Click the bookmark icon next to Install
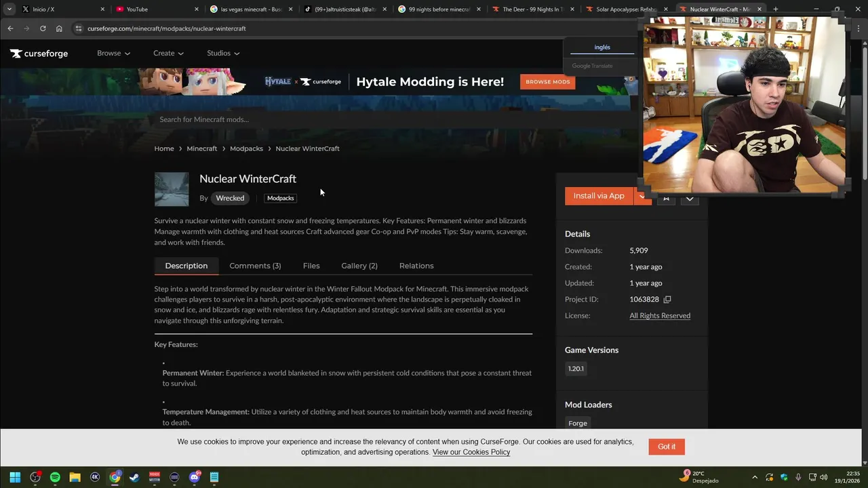 666,199
